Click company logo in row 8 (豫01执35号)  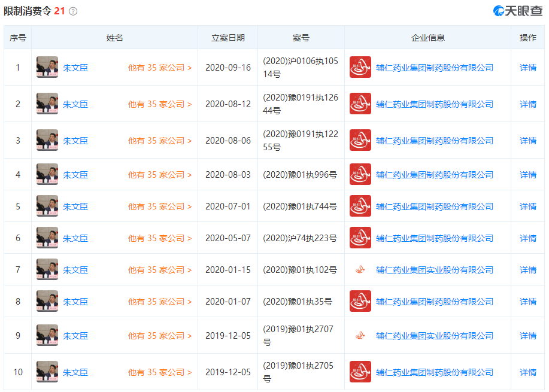pyautogui.click(x=360, y=302)
